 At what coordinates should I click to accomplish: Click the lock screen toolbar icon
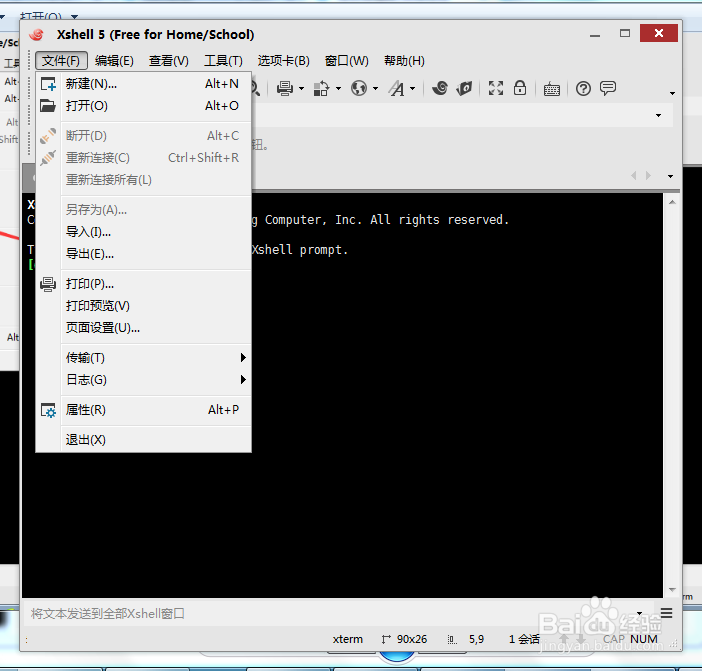(x=520, y=88)
